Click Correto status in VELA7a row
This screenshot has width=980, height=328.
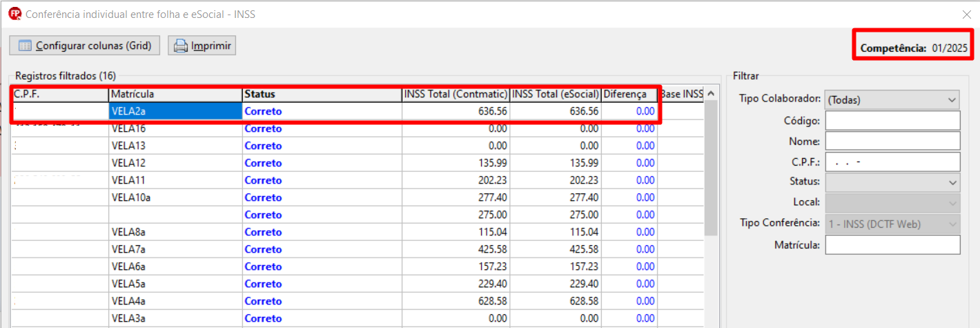[263, 249]
